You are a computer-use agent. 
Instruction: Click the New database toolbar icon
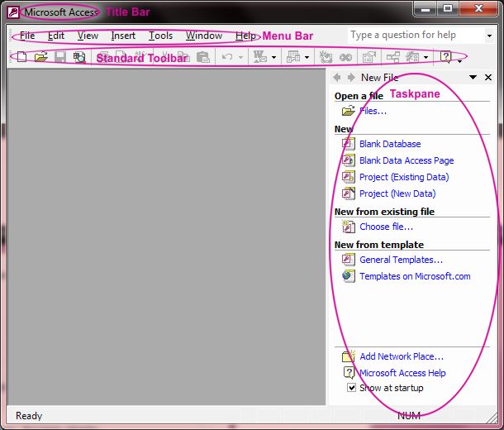coord(21,57)
